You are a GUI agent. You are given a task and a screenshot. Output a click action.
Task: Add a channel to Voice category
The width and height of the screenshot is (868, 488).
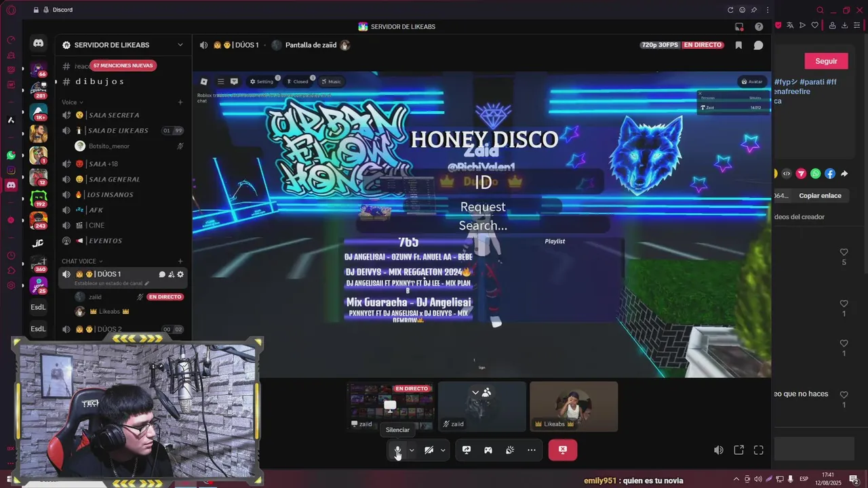[180, 102]
